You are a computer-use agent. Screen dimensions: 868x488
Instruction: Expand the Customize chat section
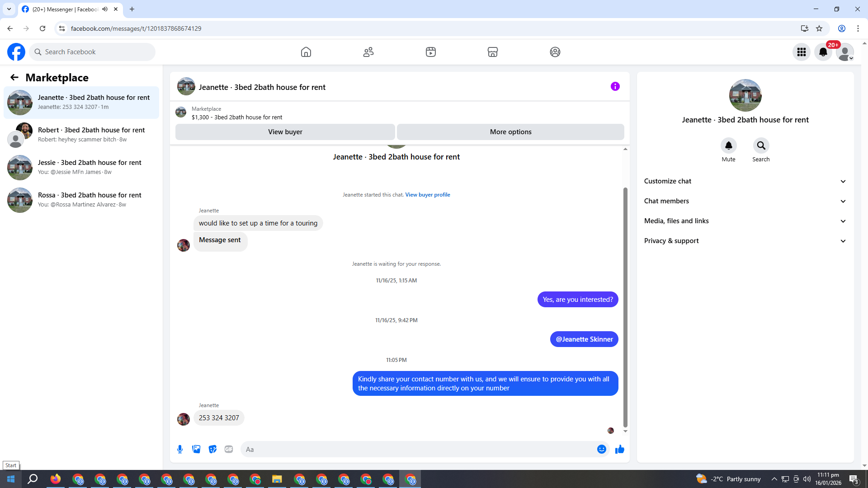[x=745, y=181]
